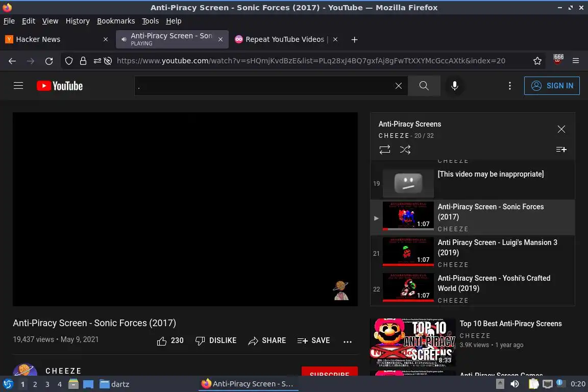Click the URL address bar

(311, 61)
